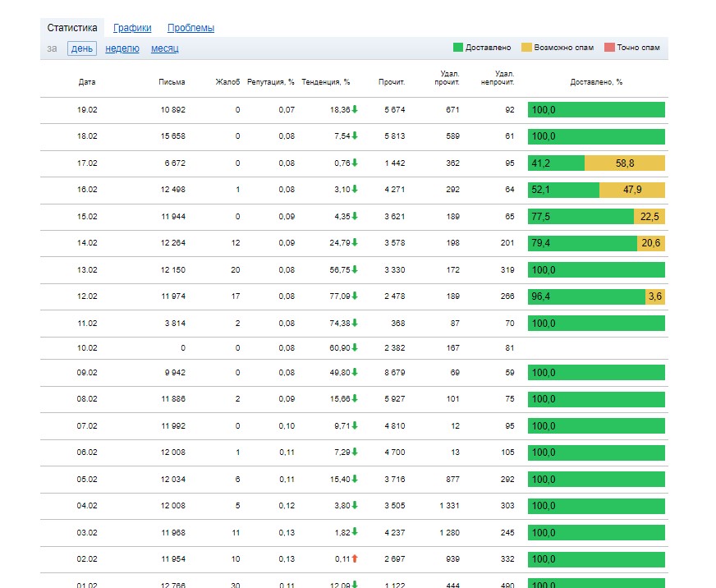Click the date cell 17.02
Viewport: 716px width, 588px height.
(87, 163)
